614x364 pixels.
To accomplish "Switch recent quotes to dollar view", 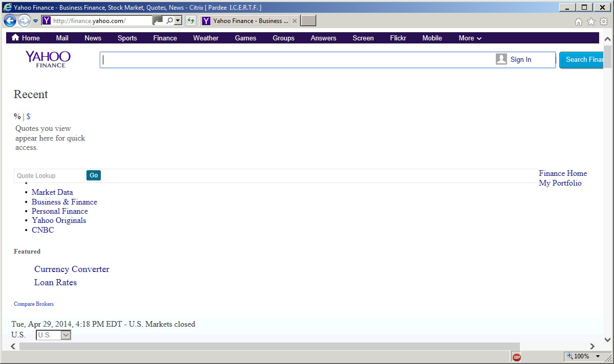I will point(29,117).
